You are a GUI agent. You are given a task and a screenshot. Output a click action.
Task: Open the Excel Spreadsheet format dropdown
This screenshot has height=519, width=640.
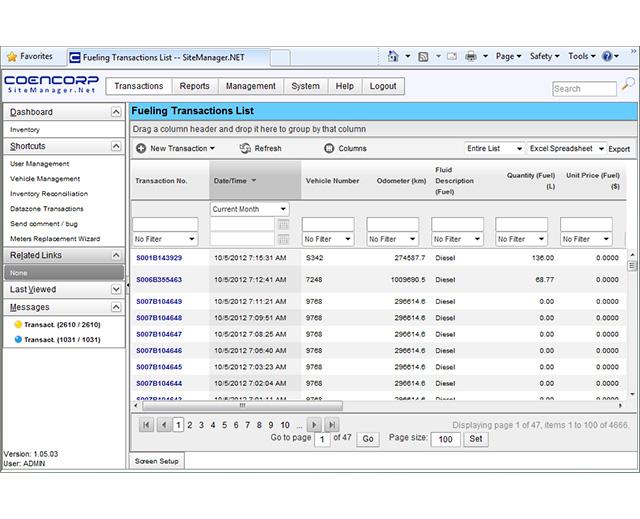tap(600, 149)
